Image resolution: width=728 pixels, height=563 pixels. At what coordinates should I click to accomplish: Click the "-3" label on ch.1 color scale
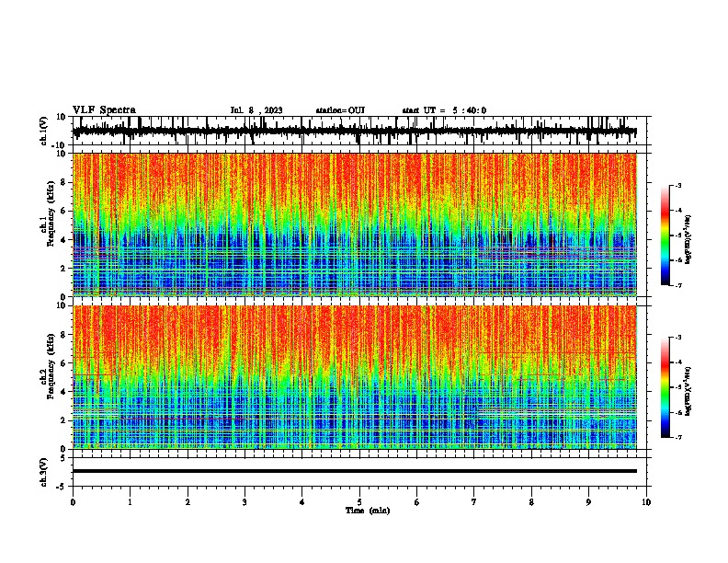pos(678,185)
